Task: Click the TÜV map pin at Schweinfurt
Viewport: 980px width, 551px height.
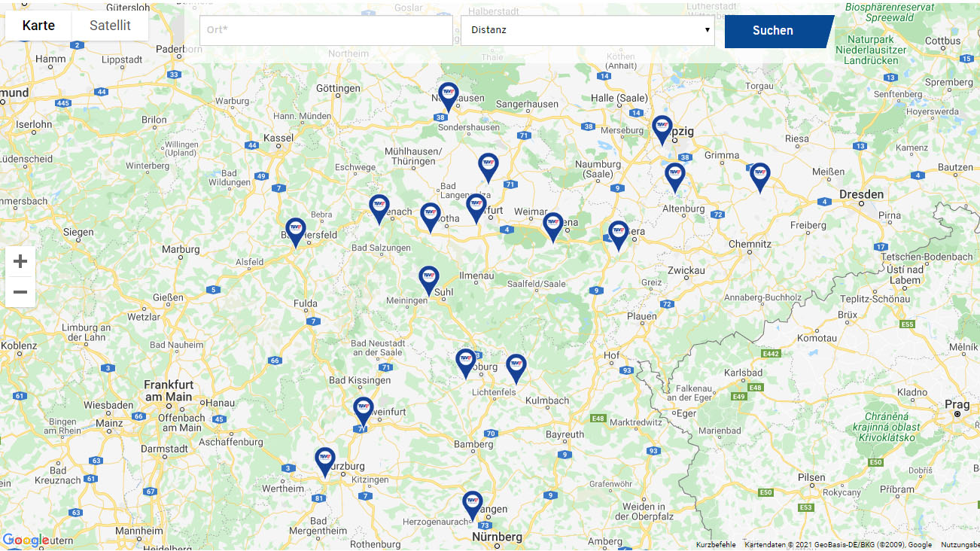Action: tap(364, 409)
